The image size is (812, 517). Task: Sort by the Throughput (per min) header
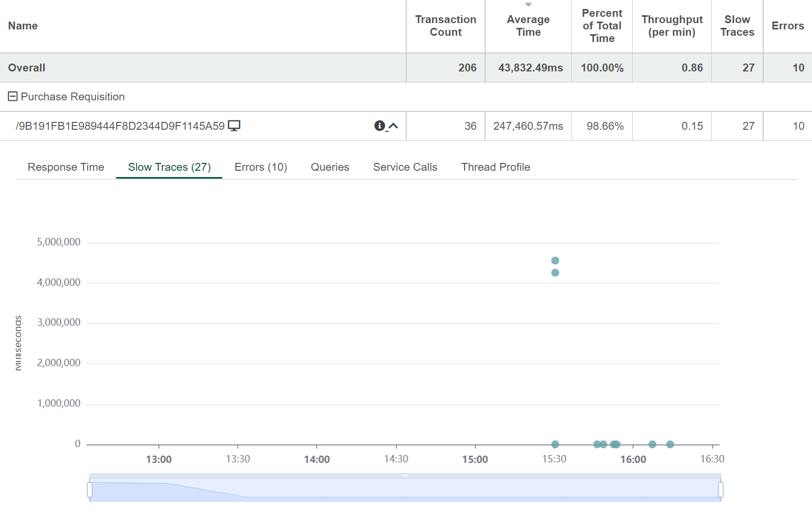click(x=672, y=26)
